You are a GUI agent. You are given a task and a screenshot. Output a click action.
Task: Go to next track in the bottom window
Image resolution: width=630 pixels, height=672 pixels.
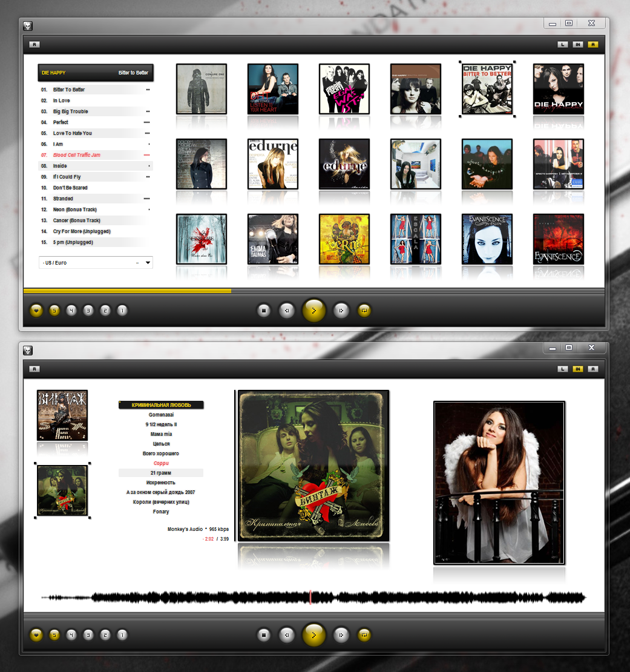click(x=341, y=635)
